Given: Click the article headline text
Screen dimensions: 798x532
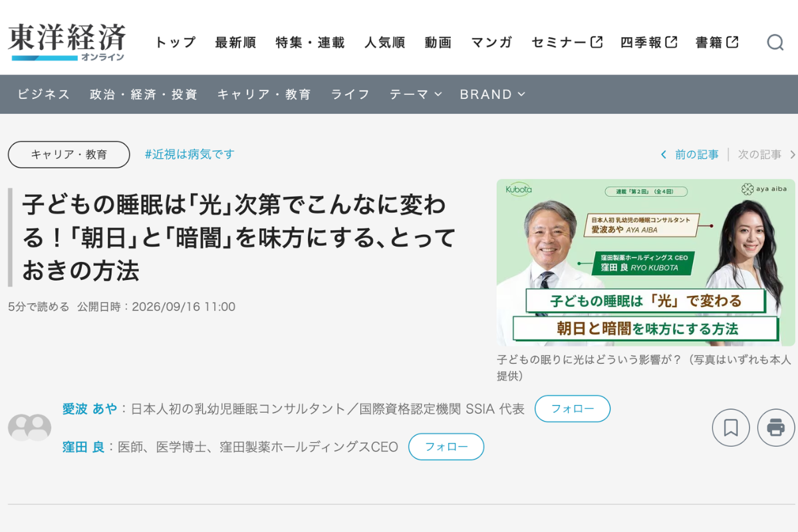Looking at the screenshot, I should click(239, 237).
